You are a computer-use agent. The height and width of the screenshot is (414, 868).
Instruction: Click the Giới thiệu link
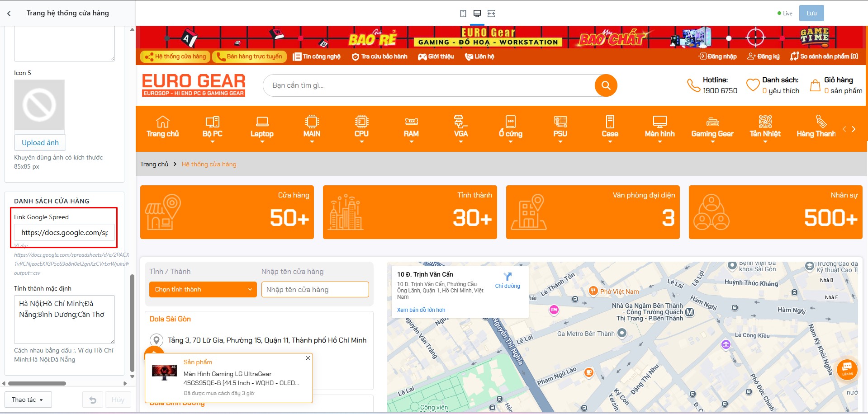(x=436, y=56)
